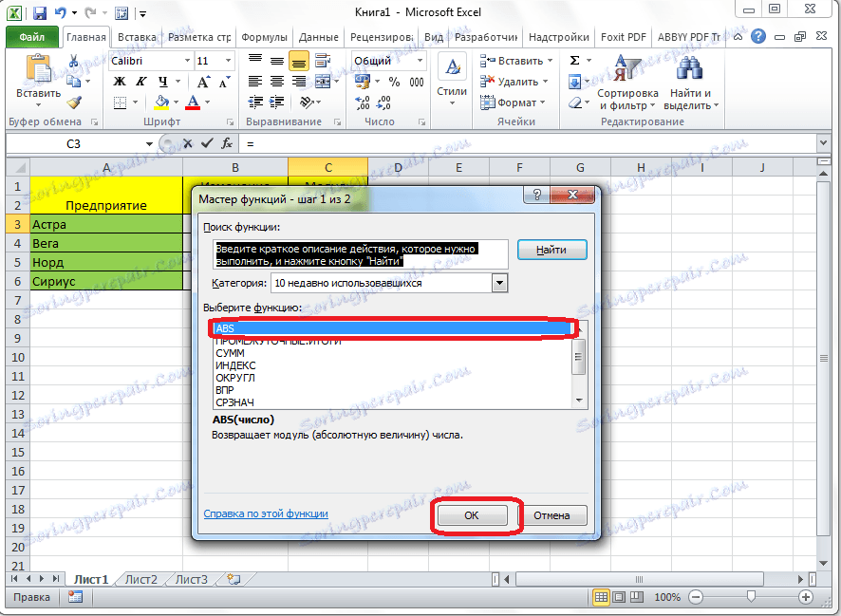This screenshot has height=616, width=841.
Task: Toggle align text left
Action: coord(255,82)
